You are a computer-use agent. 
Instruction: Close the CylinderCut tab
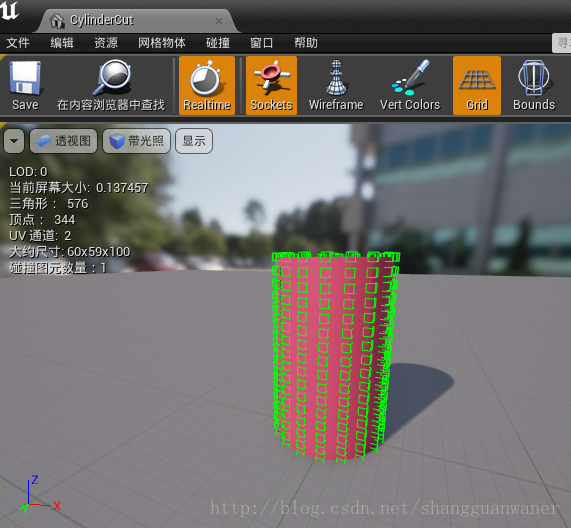click(219, 21)
